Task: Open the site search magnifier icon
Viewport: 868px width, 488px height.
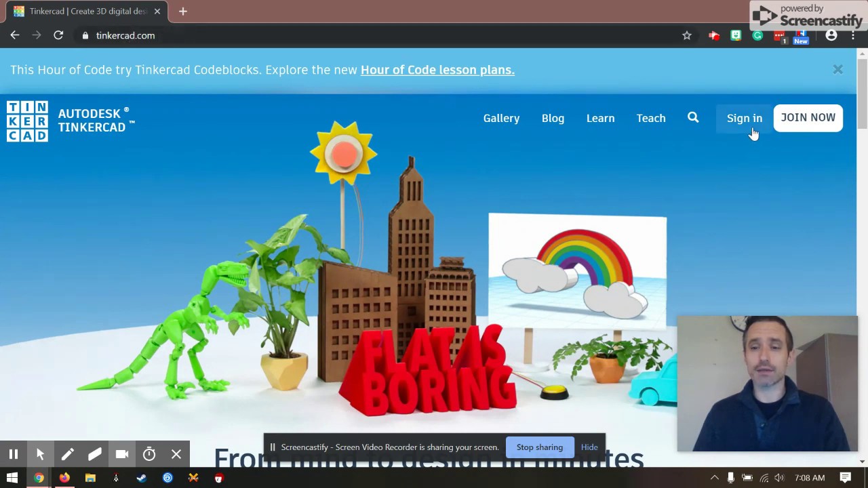Action: coord(693,118)
